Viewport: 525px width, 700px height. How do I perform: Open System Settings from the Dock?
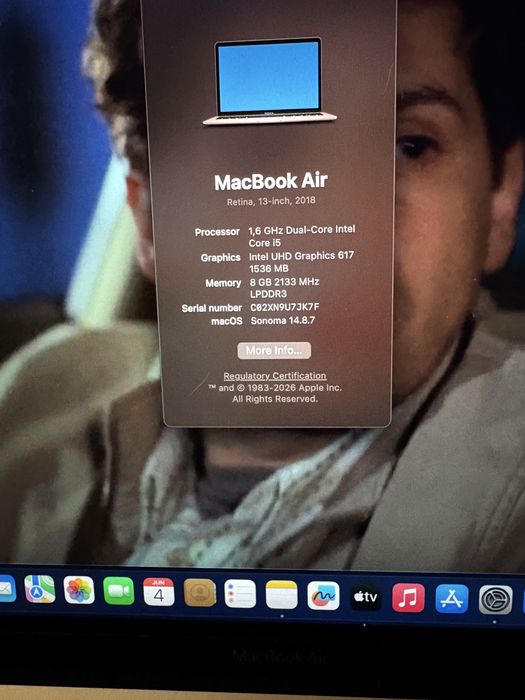pos(496,600)
